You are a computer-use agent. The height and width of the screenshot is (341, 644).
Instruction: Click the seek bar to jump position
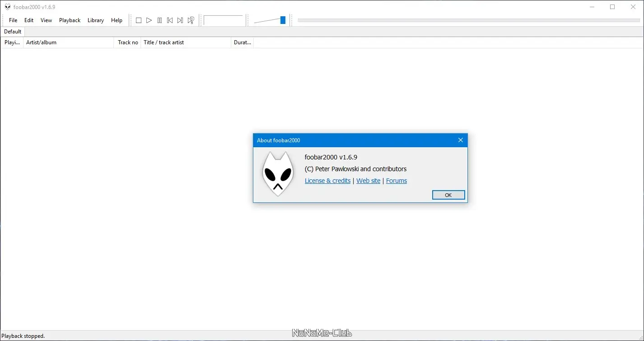click(469, 20)
